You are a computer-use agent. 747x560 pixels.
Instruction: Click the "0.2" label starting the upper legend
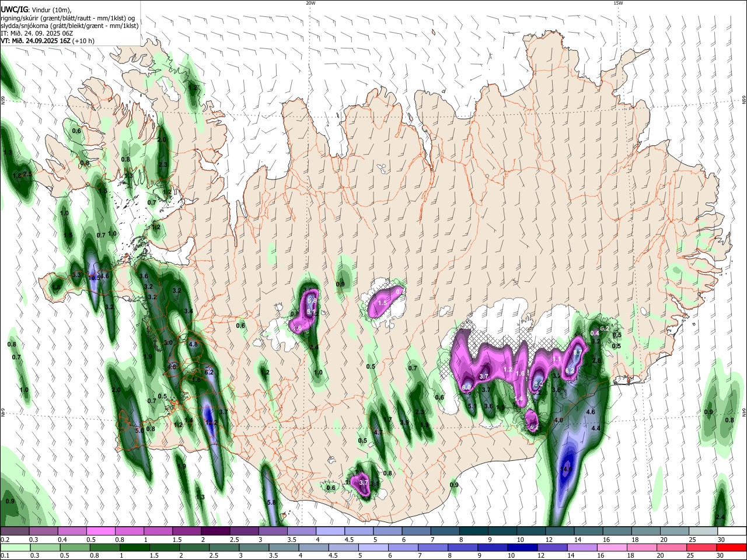pos(5,540)
